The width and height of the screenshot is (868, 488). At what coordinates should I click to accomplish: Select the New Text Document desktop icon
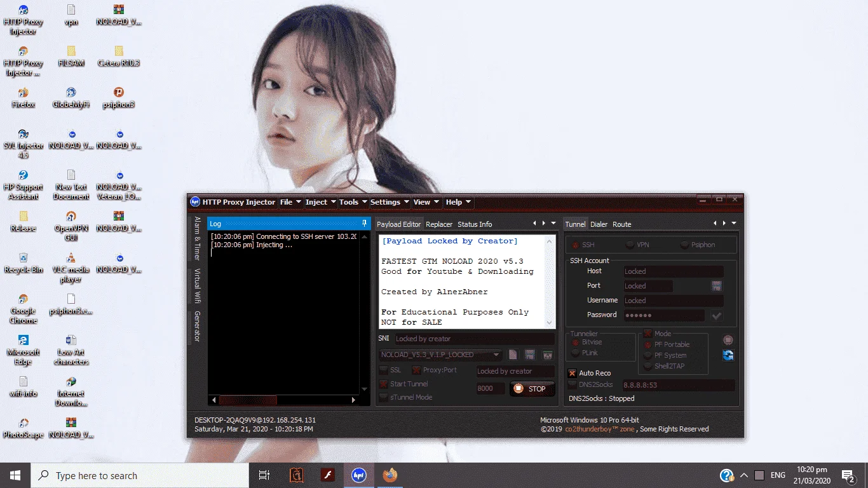coord(71,185)
